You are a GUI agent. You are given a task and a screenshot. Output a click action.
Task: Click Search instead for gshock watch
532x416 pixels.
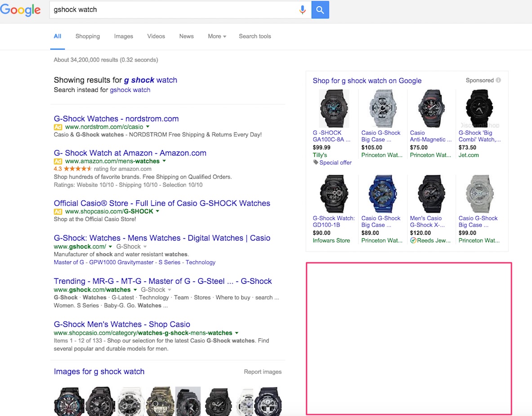(x=130, y=90)
